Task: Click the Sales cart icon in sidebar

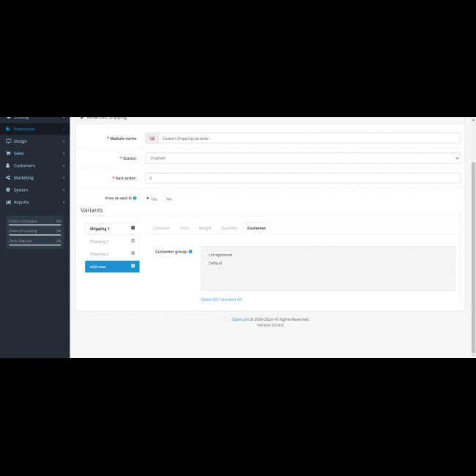Action: pyautogui.click(x=8, y=153)
